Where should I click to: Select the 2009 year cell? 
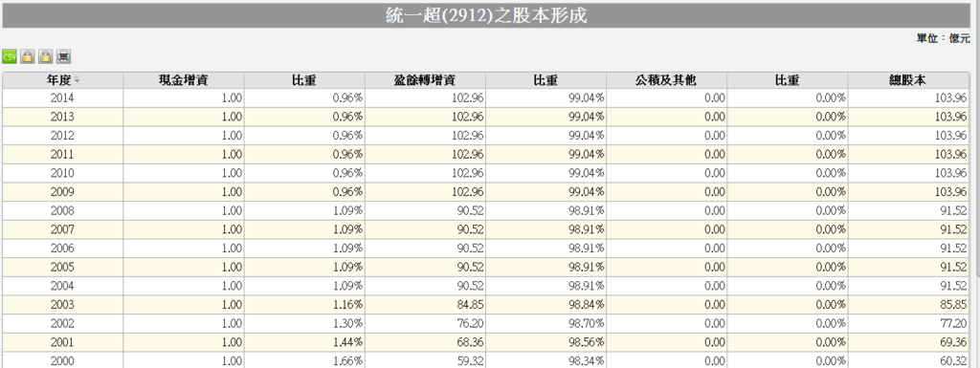tap(62, 191)
